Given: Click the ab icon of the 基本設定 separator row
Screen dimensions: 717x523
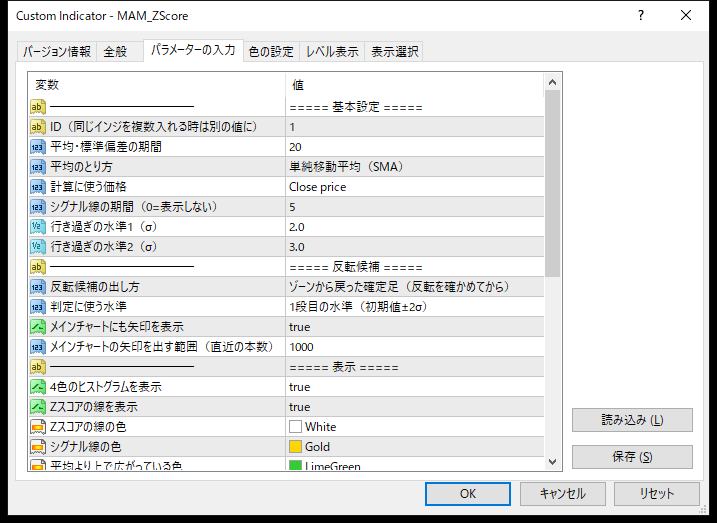Looking at the screenshot, I should pyautogui.click(x=38, y=107).
